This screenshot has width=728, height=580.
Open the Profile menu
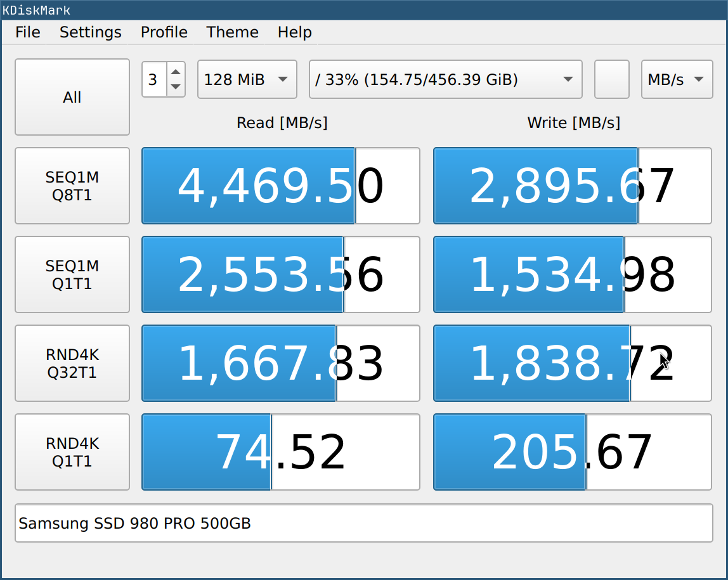[x=164, y=32]
